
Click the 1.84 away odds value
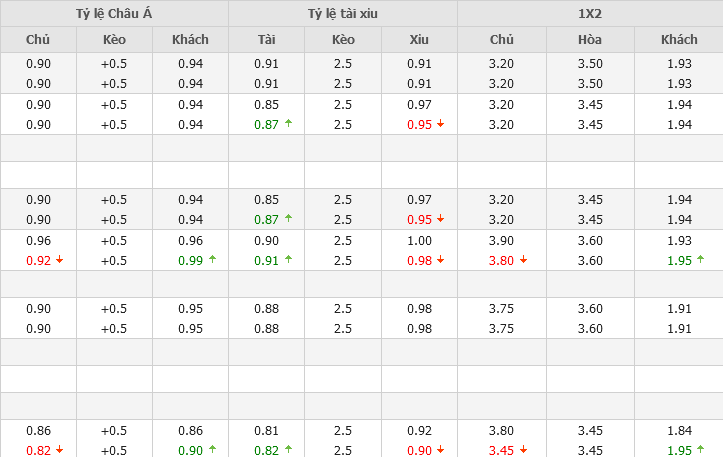click(x=679, y=430)
